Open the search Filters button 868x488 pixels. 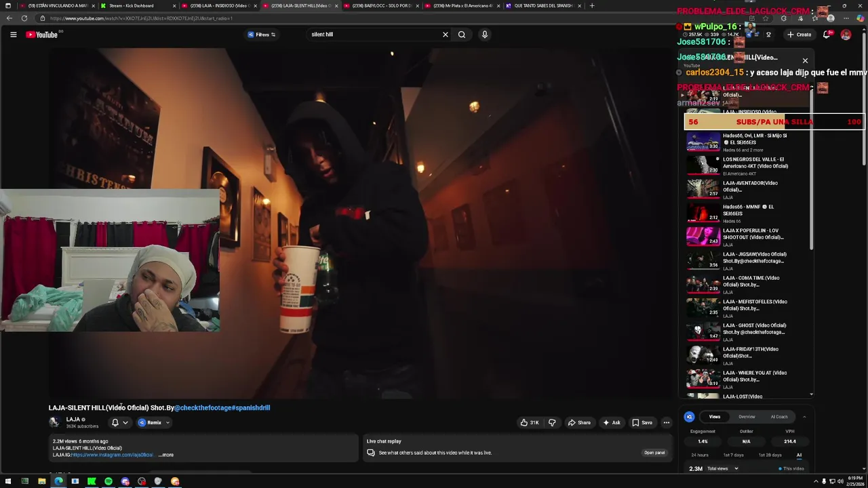coord(262,35)
